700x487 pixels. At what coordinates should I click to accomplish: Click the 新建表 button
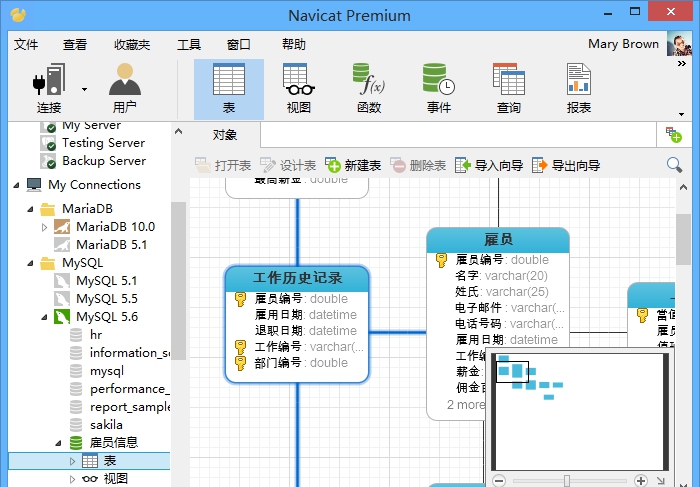pos(353,166)
